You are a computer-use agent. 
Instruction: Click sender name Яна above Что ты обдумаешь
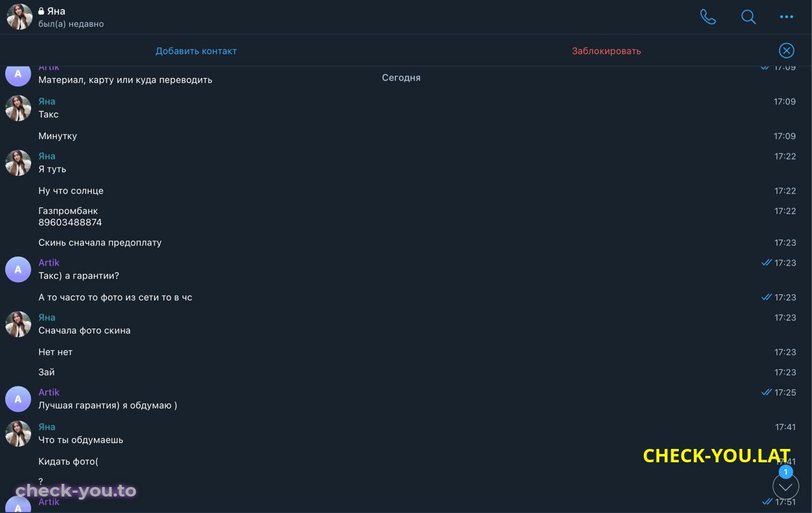click(47, 427)
